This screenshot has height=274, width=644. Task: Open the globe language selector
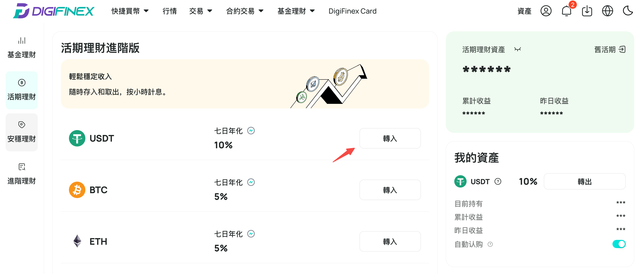point(608,11)
